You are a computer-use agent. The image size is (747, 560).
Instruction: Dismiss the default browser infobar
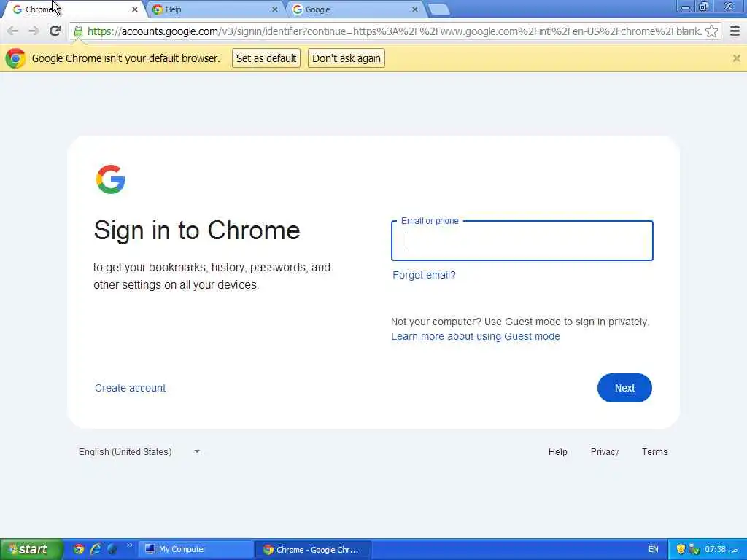point(737,58)
